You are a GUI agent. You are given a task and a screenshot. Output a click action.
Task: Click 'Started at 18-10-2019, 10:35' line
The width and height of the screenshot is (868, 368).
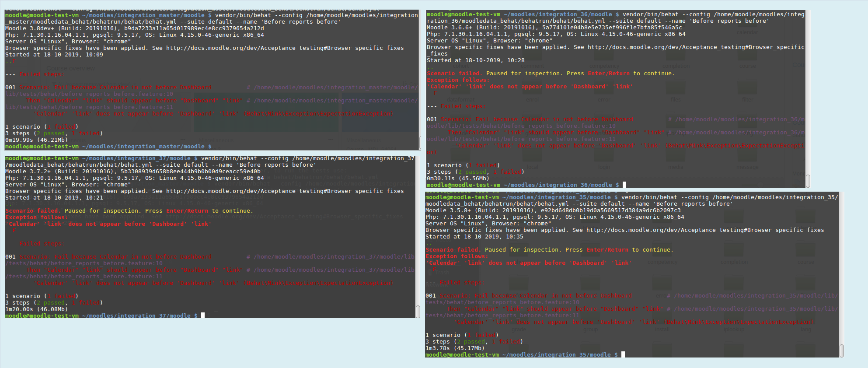(x=474, y=237)
